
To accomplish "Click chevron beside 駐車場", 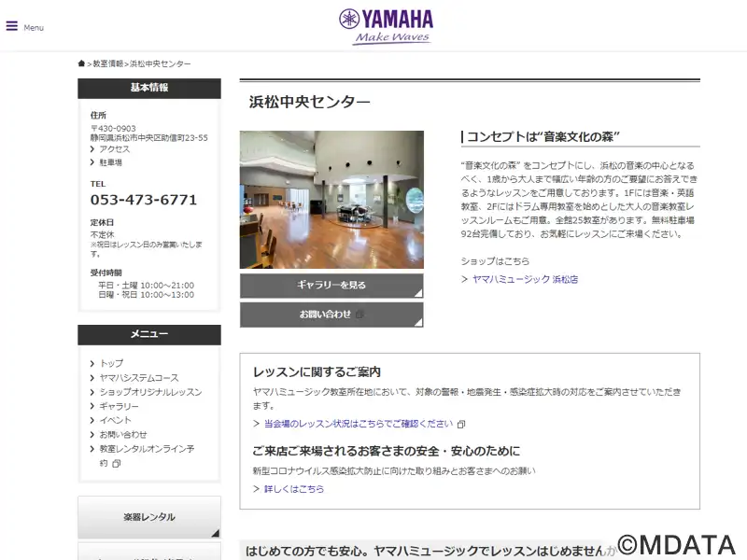I will (x=92, y=162).
